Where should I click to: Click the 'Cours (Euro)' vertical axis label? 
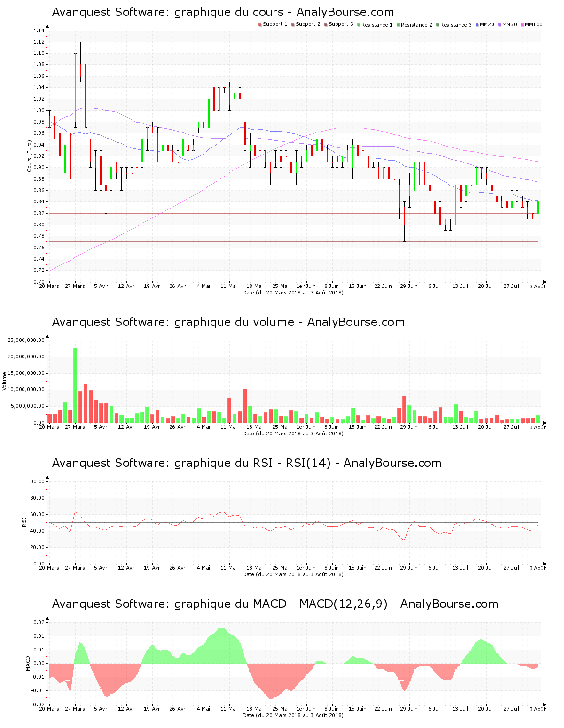[29, 156]
